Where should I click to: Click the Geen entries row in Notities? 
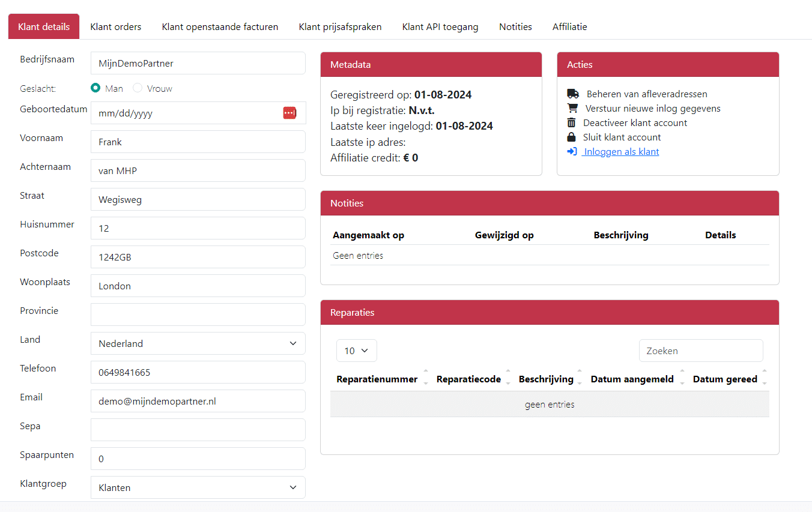pos(550,255)
